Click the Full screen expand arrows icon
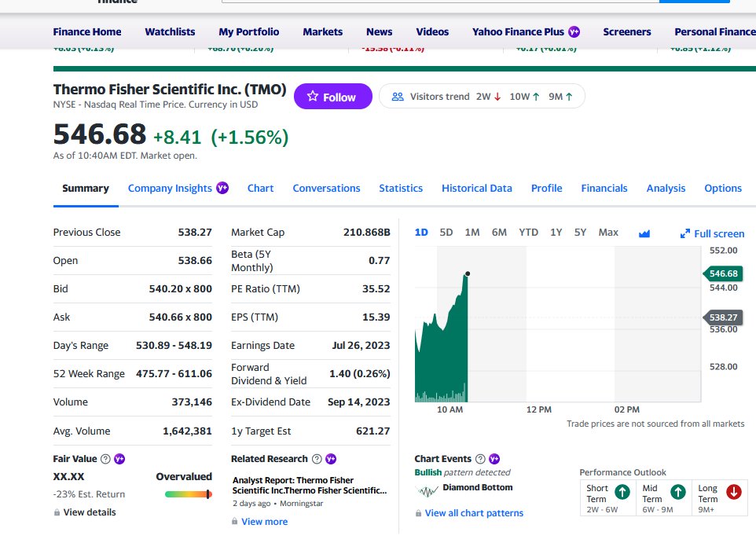The height and width of the screenshot is (543, 756). click(x=684, y=233)
